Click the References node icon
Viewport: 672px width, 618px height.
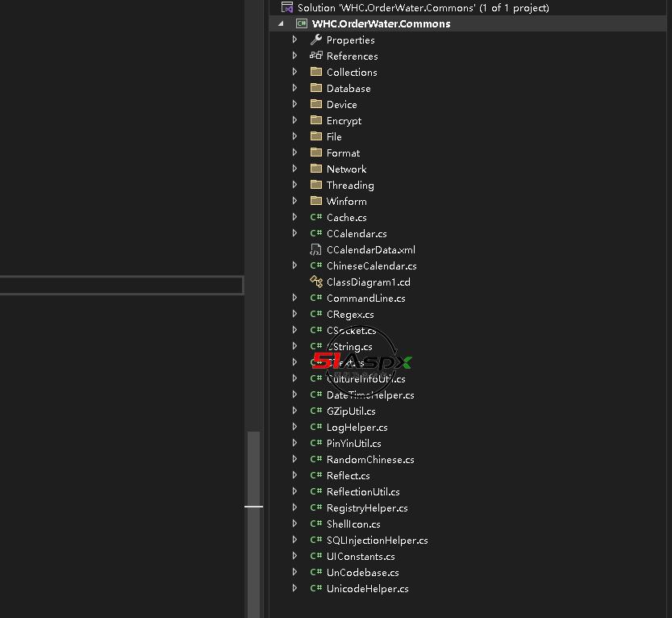pos(316,56)
